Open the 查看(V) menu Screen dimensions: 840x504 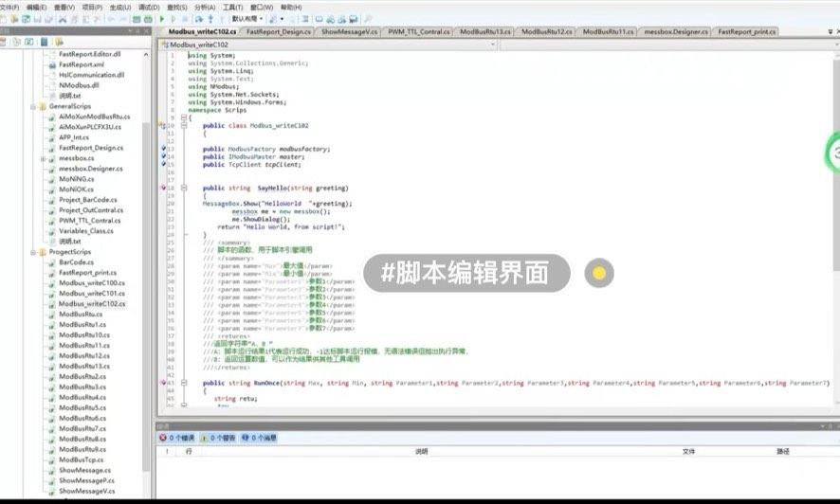[64, 8]
